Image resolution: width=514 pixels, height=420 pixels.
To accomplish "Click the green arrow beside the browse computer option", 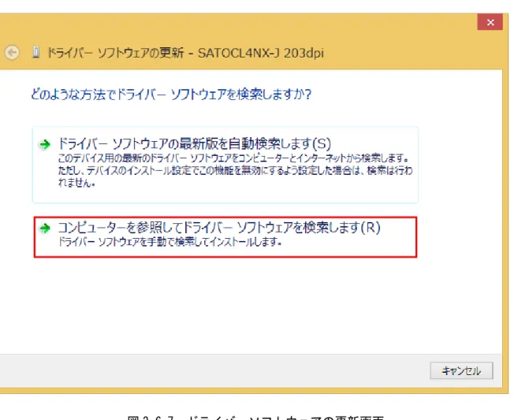I will point(45,228).
